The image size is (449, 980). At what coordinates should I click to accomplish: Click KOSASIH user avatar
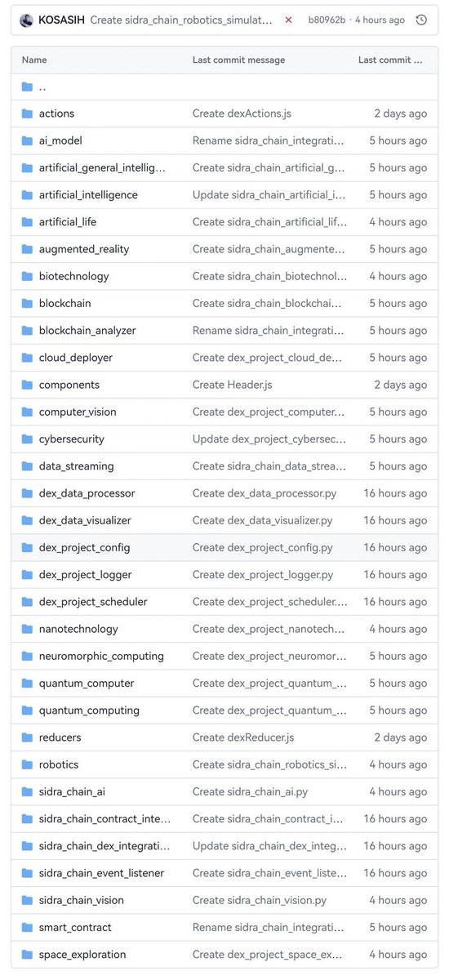[27, 20]
